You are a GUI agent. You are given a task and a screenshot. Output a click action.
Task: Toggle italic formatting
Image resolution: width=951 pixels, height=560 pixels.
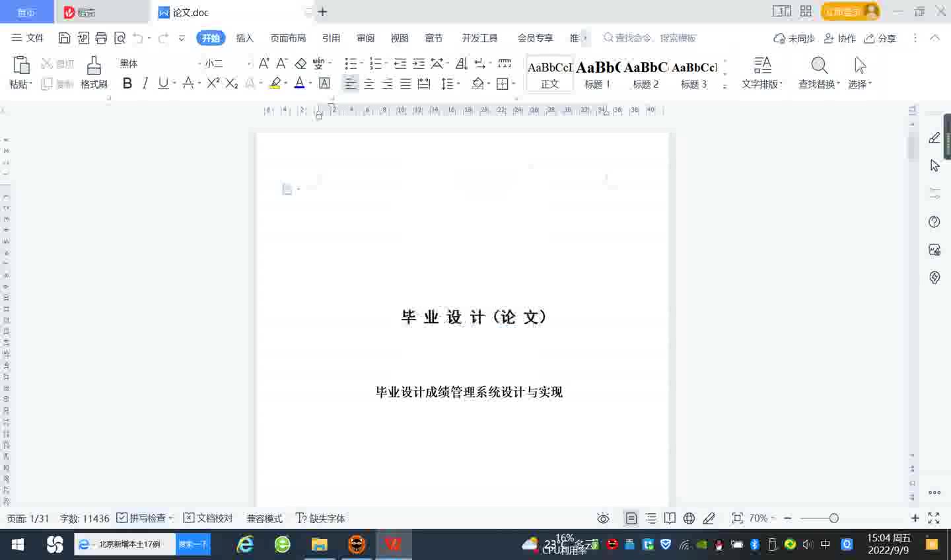tap(145, 83)
